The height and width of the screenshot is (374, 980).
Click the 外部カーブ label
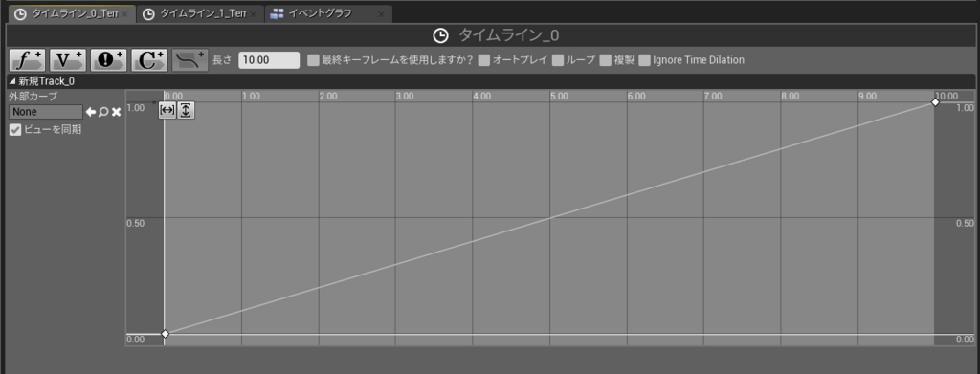33,97
